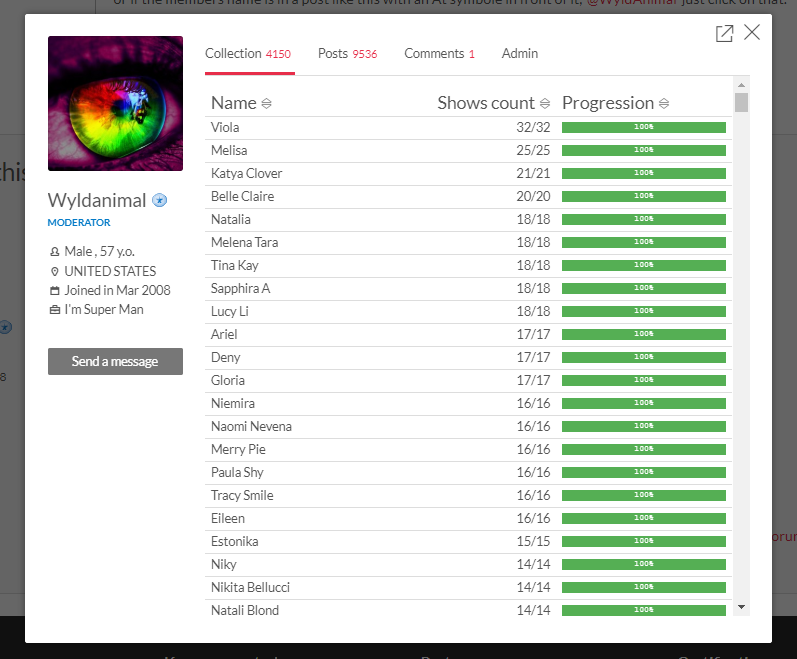The height and width of the screenshot is (659, 797).
Task: Open profile in new window icon
Action: click(725, 33)
